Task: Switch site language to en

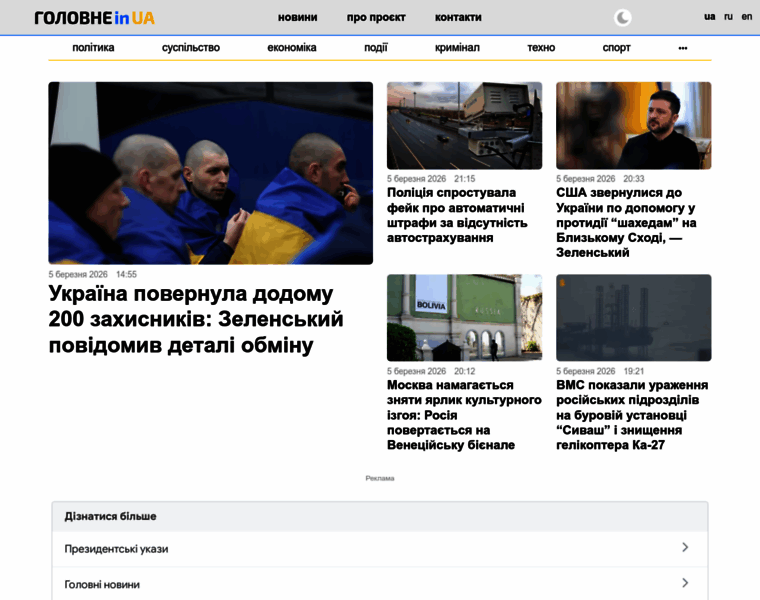Action: (746, 17)
